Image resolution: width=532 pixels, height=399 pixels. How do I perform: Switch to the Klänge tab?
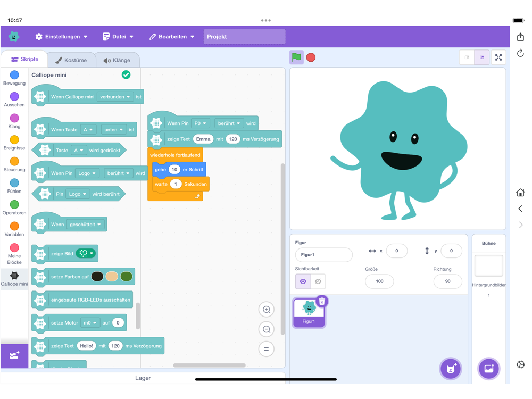coord(117,60)
